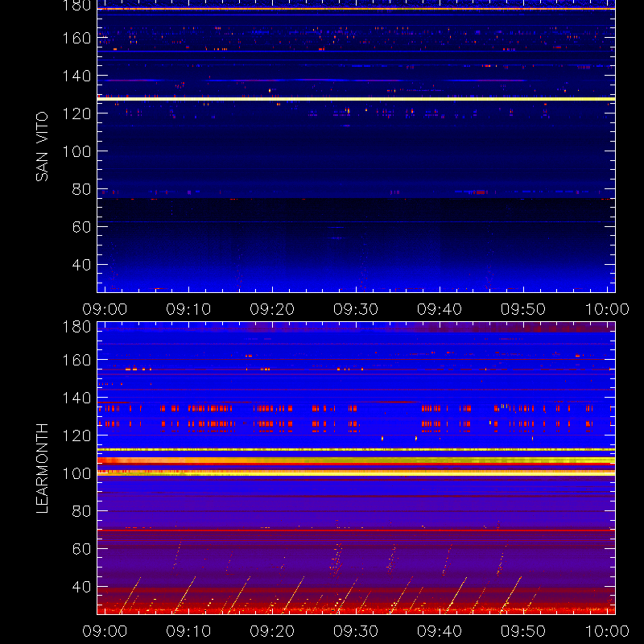644x644 pixels.
Task: Click the 120 frequency label on San Vito plot
Action: click(x=76, y=114)
